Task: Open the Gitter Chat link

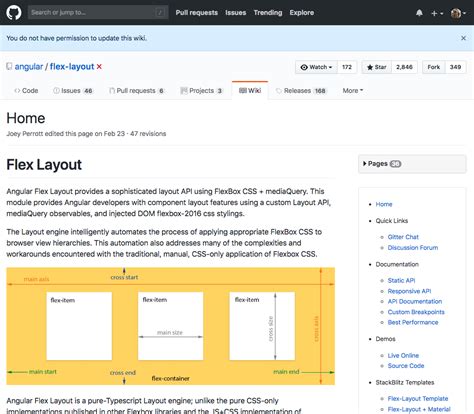Action: tap(403, 237)
